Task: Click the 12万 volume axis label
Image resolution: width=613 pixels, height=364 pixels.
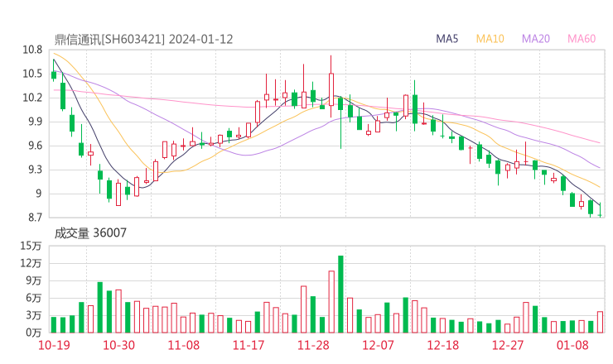Action: (x=31, y=263)
